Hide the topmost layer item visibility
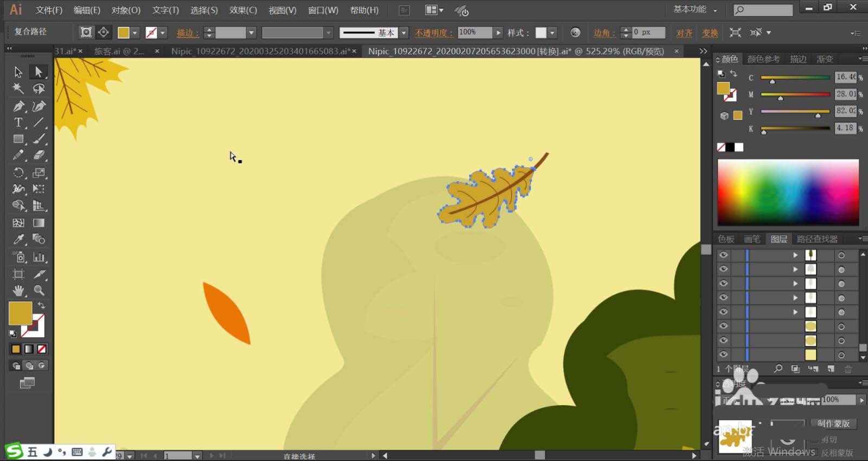The image size is (868, 461). pyautogui.click(x=724, y=255)
